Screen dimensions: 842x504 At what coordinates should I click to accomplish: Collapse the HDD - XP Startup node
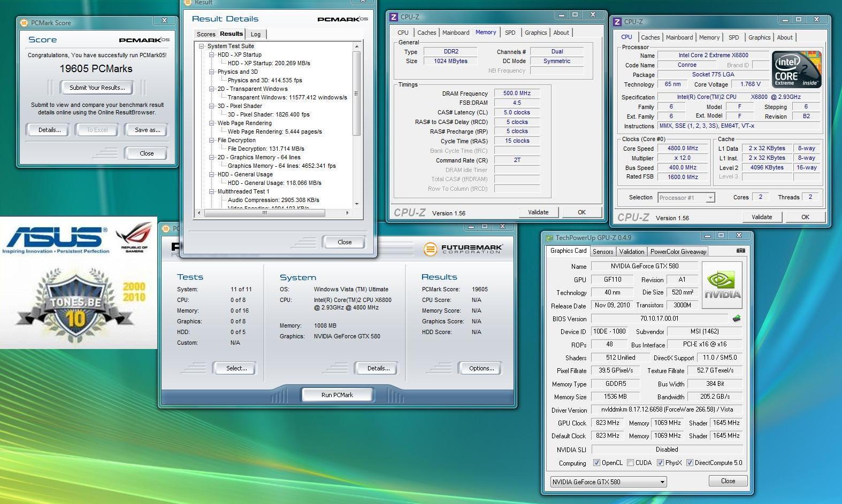(x=212, y=55)
